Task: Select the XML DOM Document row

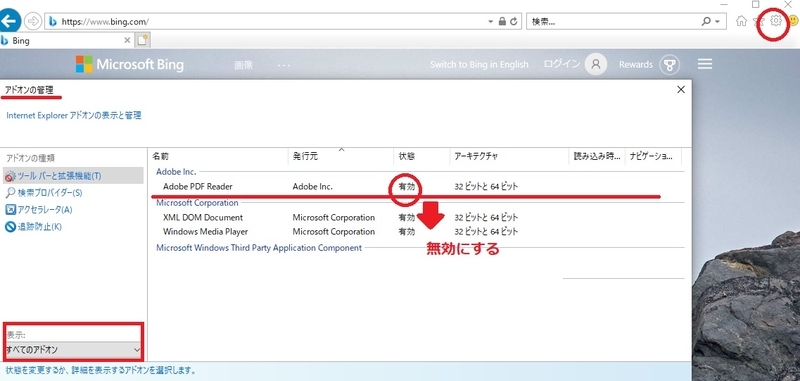Action: pos(417,217)
